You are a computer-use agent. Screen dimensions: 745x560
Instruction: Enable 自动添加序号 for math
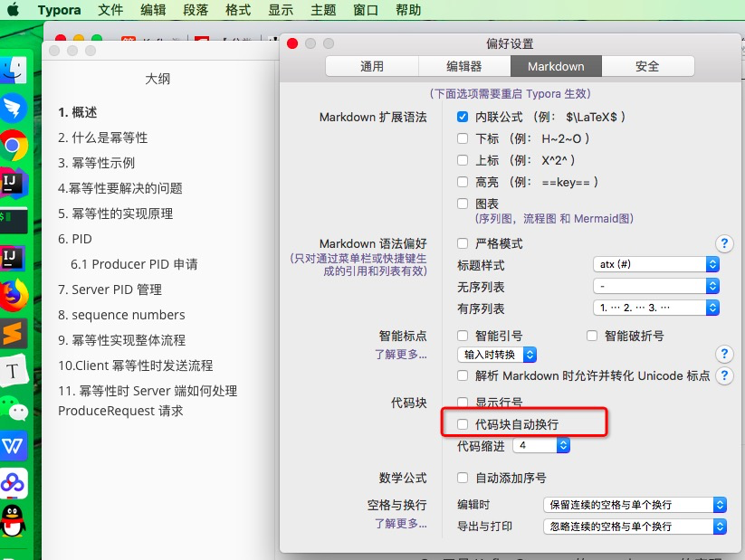pos(463,478)
